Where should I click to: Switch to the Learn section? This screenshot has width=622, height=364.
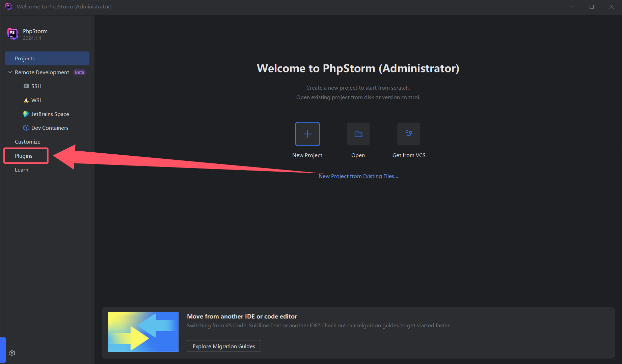(22, 170)
